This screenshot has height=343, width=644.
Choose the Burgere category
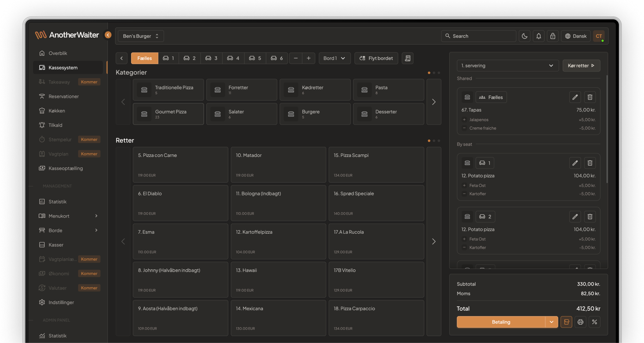click(315, 114)
